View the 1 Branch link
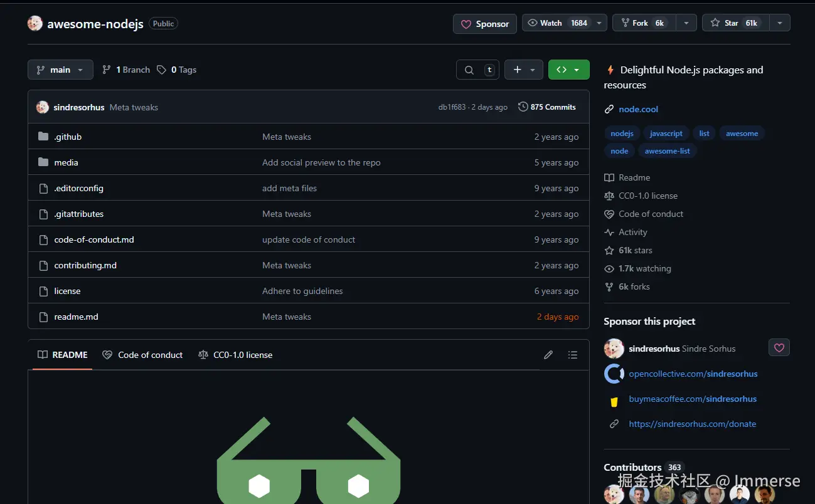 126,70
